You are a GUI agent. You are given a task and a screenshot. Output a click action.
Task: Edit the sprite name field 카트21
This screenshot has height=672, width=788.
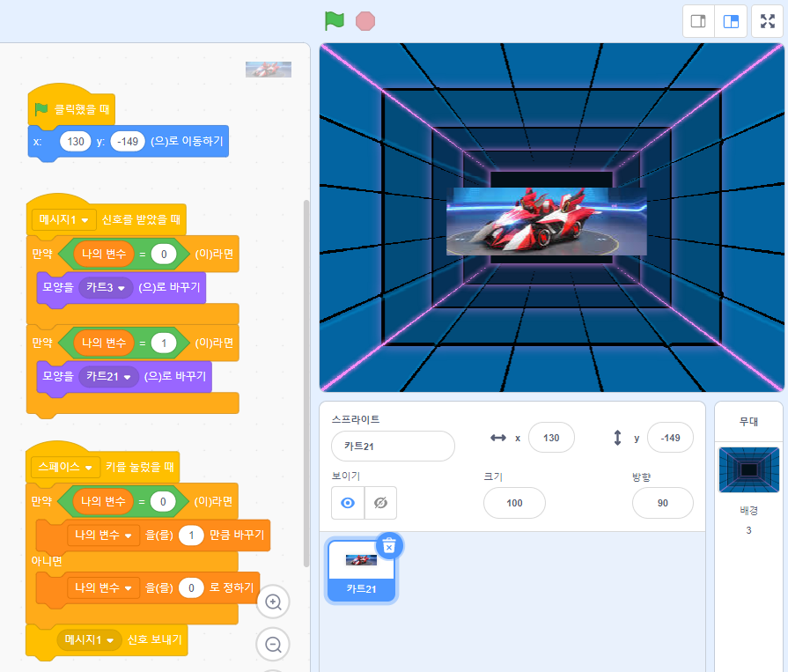[393, 446]
